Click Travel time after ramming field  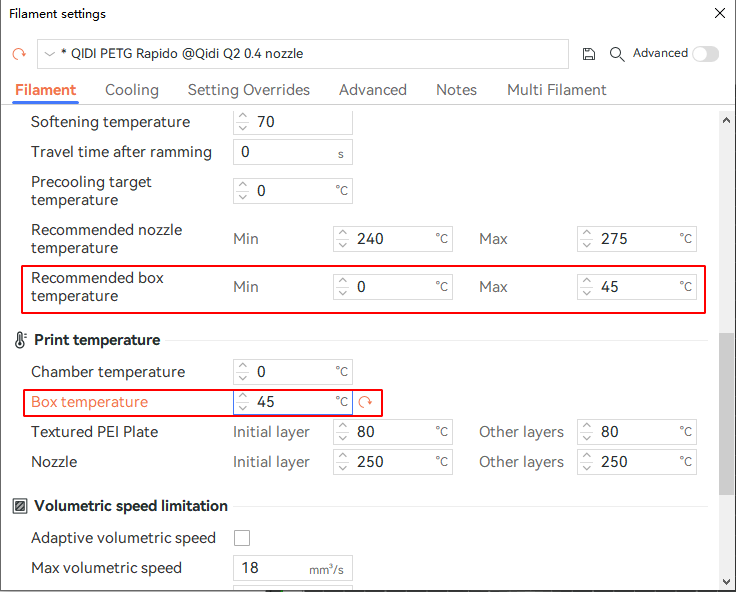pos(285,152)
